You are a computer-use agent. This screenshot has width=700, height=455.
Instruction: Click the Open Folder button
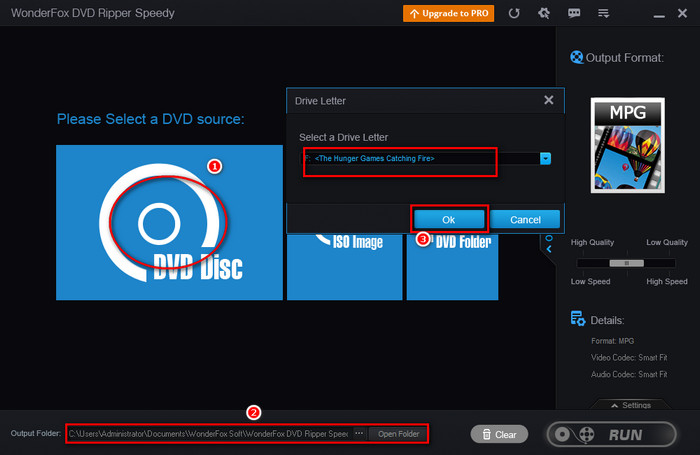click(398, 434)
